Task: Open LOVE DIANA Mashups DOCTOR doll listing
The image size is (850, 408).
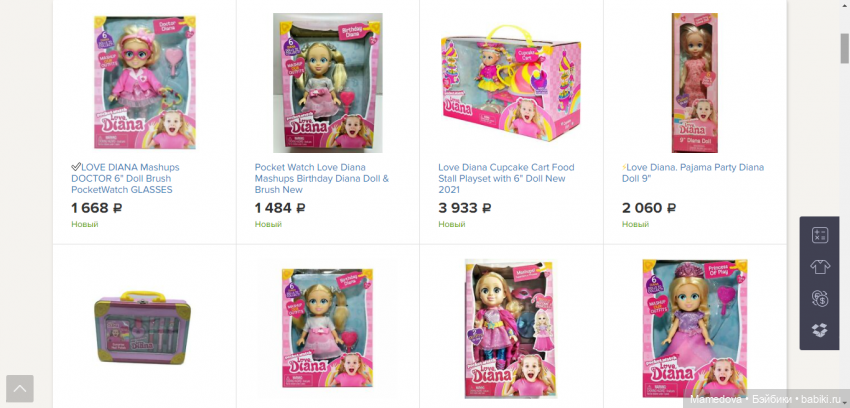Action: tap(125, 178)
